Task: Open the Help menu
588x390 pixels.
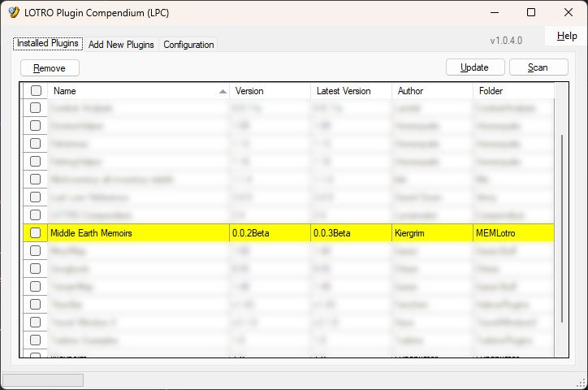Action: [567, 36]
